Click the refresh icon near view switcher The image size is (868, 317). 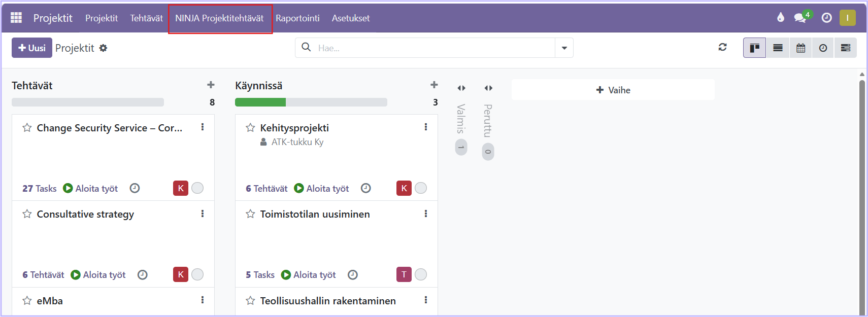(722, 47)
